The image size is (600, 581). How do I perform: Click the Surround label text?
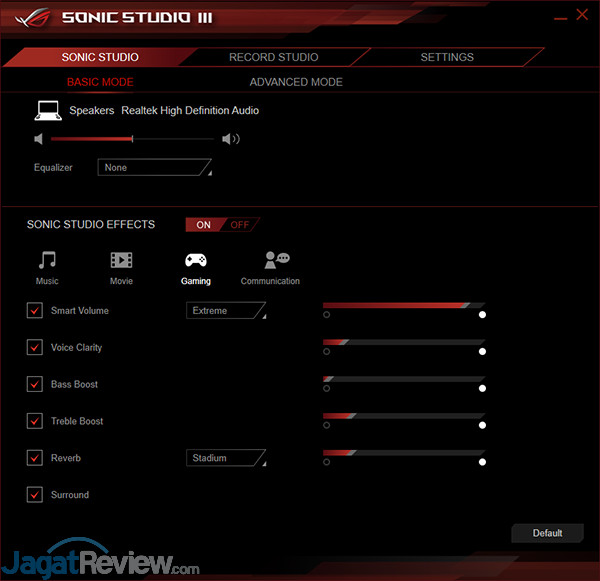pyautogui.click(x=70, y=495)
